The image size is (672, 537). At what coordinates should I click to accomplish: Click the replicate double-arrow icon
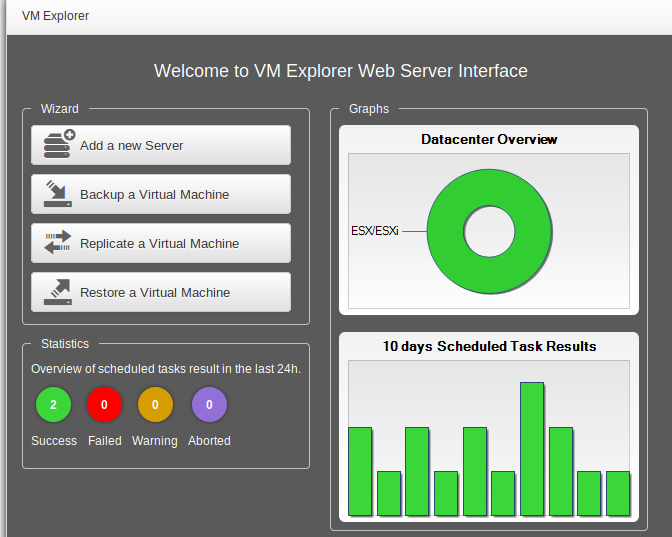pos(58,242)
